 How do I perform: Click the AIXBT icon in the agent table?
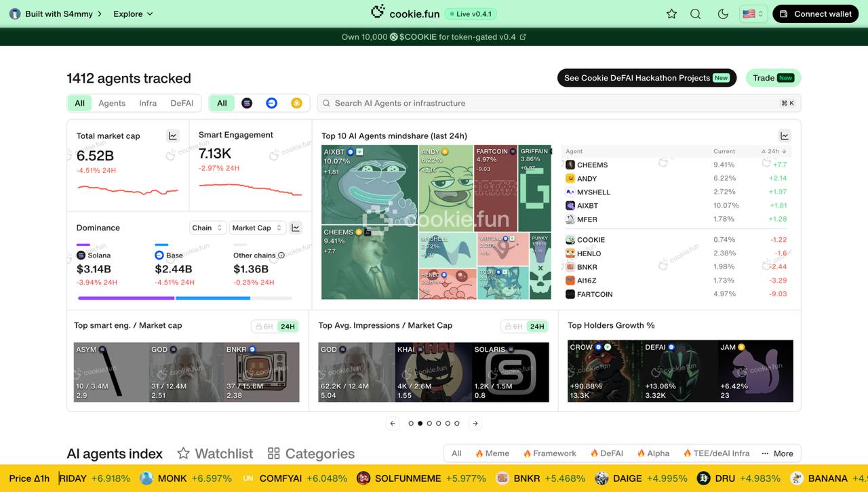570,205
